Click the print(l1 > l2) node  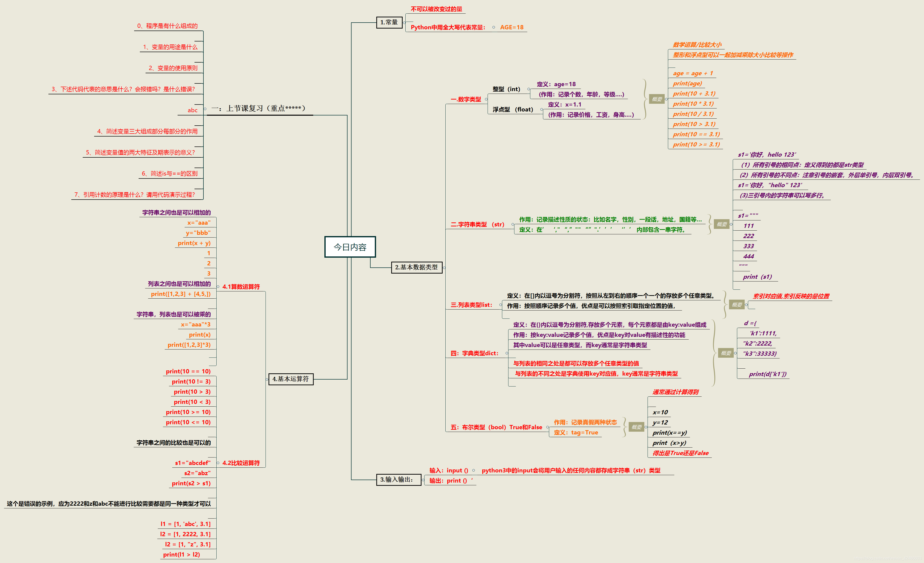pos(182,554)
